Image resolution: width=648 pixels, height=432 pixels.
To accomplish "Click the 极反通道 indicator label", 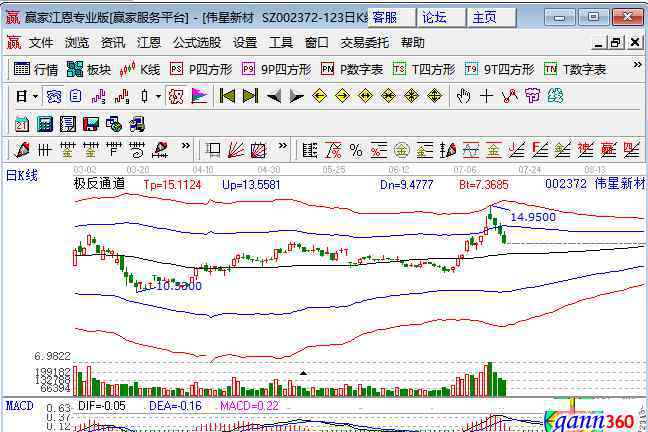I will click(x=100, y=184).
